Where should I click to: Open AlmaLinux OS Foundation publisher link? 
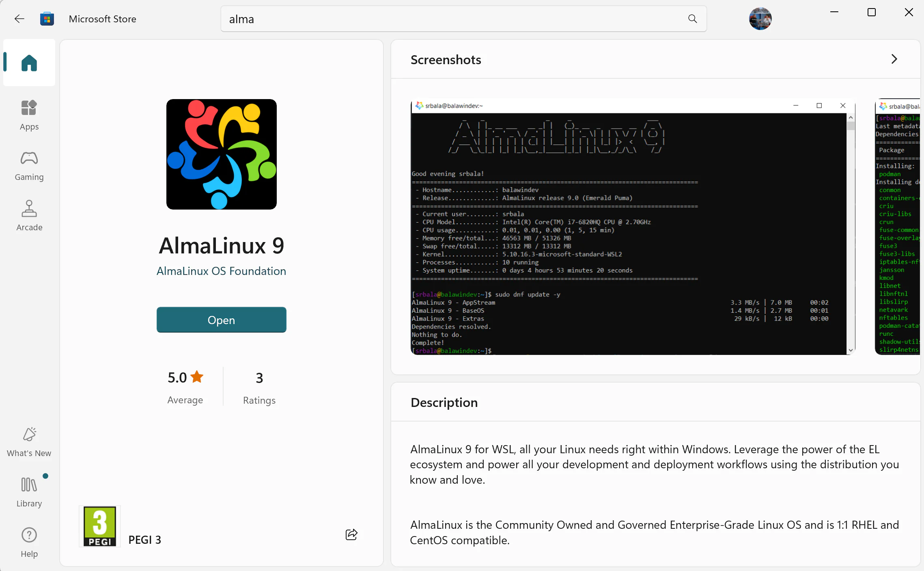click(x=221, y=271)
